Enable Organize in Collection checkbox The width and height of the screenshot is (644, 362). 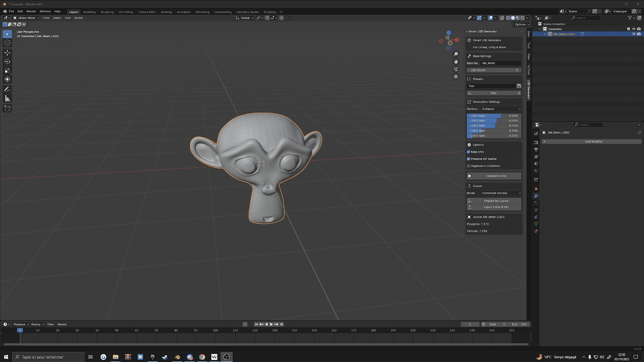(x=469, y=166)
